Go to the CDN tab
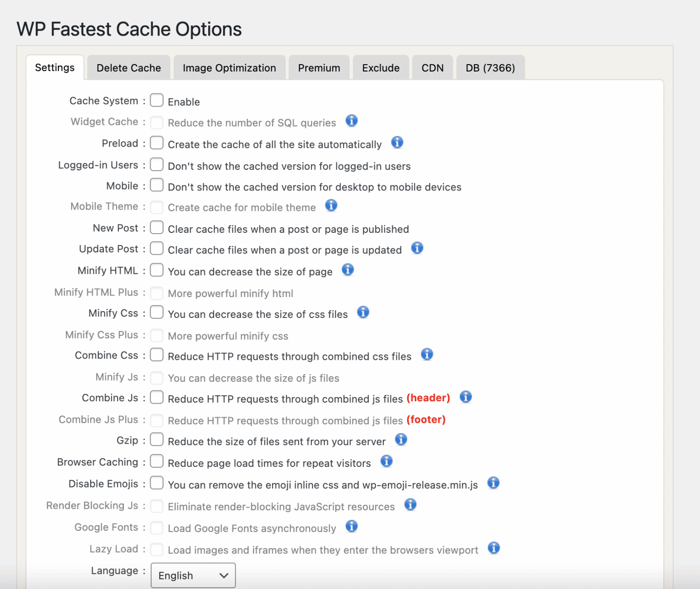 (432, 67)
